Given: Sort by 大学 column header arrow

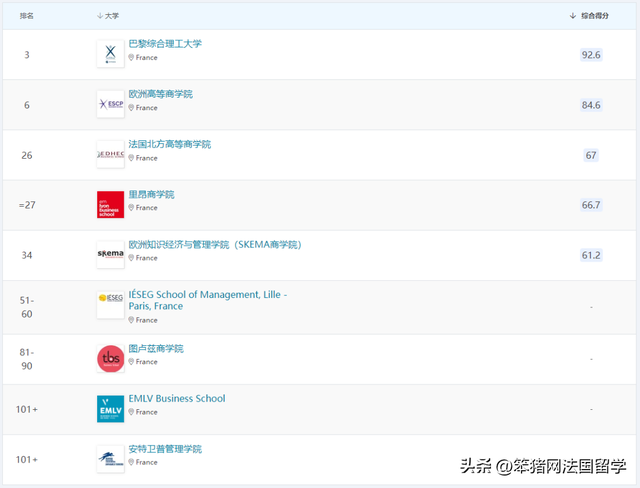Looking at the screenshot, I should [100, 16].
